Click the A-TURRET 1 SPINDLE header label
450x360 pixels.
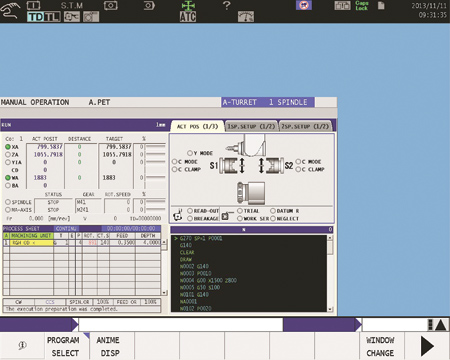(268, 102)
